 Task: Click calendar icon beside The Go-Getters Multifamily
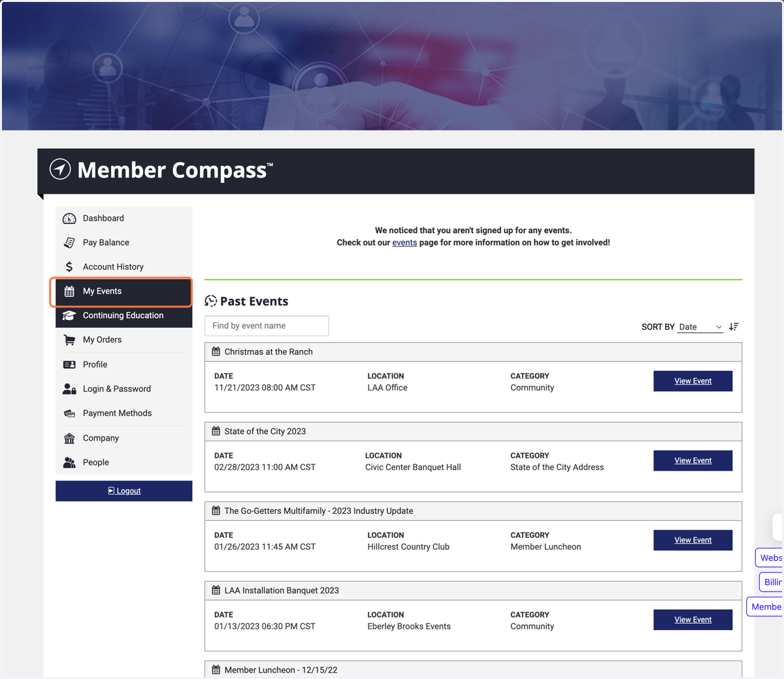coord(216,511)
